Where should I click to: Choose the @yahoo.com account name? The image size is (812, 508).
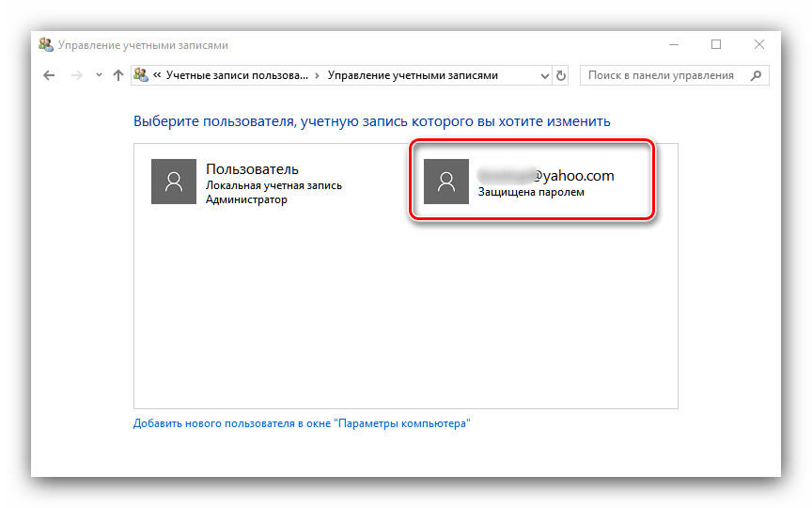pyautogui.click(x=545, y=175)
